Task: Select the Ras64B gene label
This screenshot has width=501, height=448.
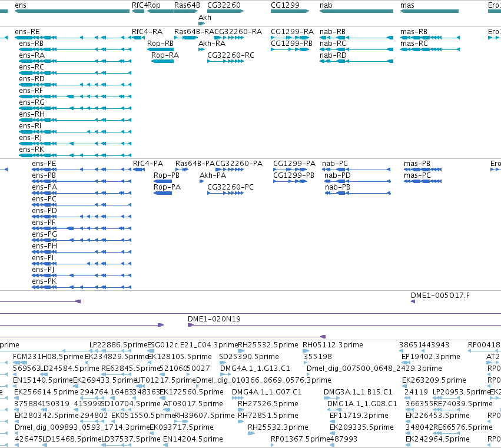Action: (x=187, y=5)
